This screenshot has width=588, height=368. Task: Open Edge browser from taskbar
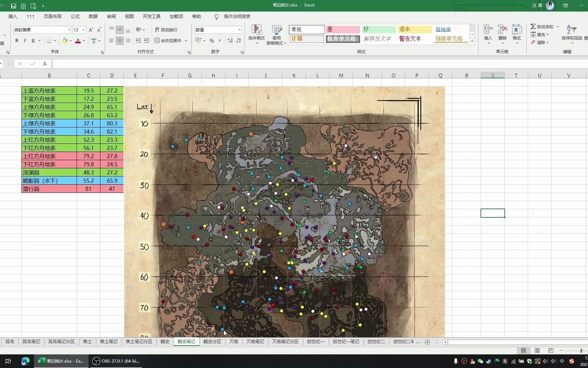point(25,361)
